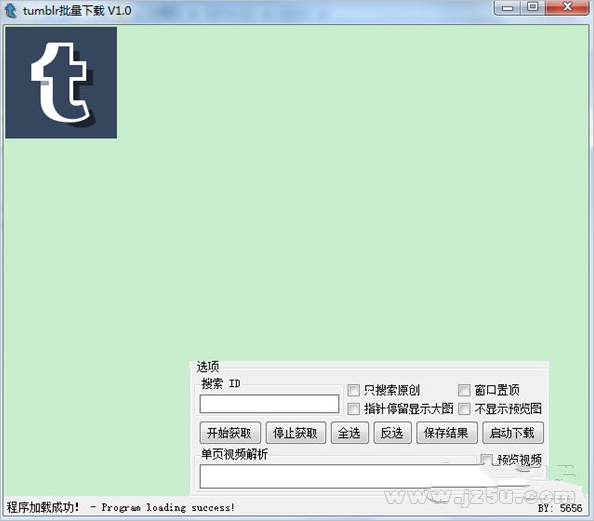Image resolution: width=594 pixels, height=521 pixels.
Task: Click 启动下载 button
Action: pyautogui.click(x=513, y=433)
